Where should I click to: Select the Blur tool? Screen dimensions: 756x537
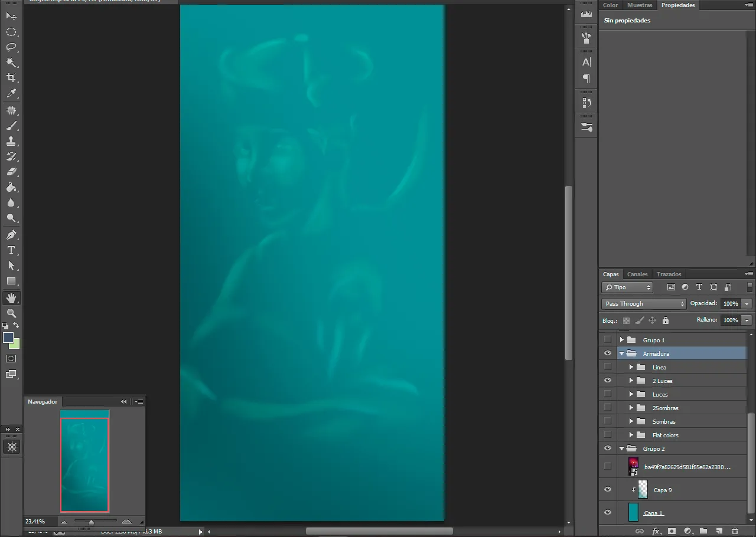pyautogui.click(x=11, y=202)
